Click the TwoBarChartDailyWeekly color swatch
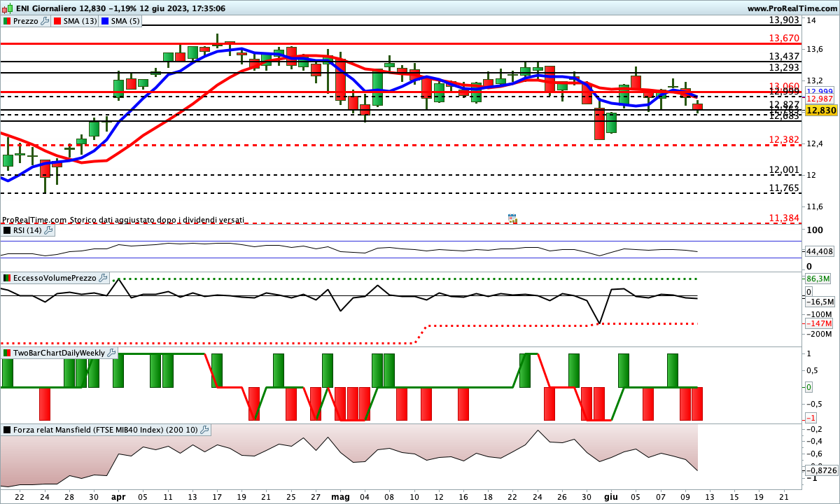Viewport: 840px width, 504px height. [x=7, y=353]
